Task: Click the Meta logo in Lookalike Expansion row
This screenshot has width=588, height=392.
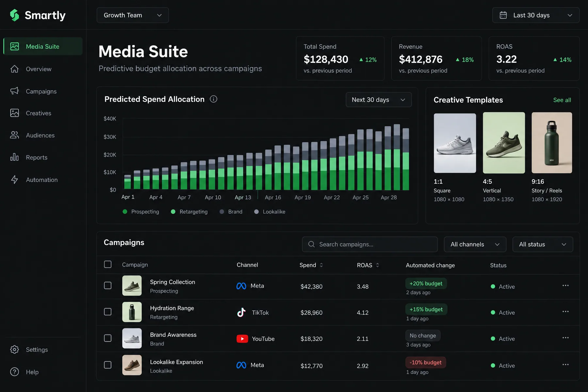Action: pyautogui.click(x=241, y=365)
